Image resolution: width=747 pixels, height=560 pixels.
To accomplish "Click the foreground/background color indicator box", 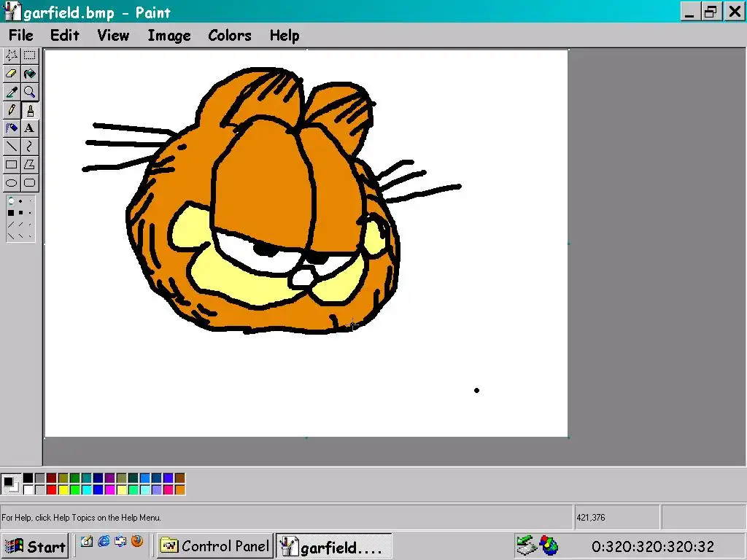I will click(11, 484).
